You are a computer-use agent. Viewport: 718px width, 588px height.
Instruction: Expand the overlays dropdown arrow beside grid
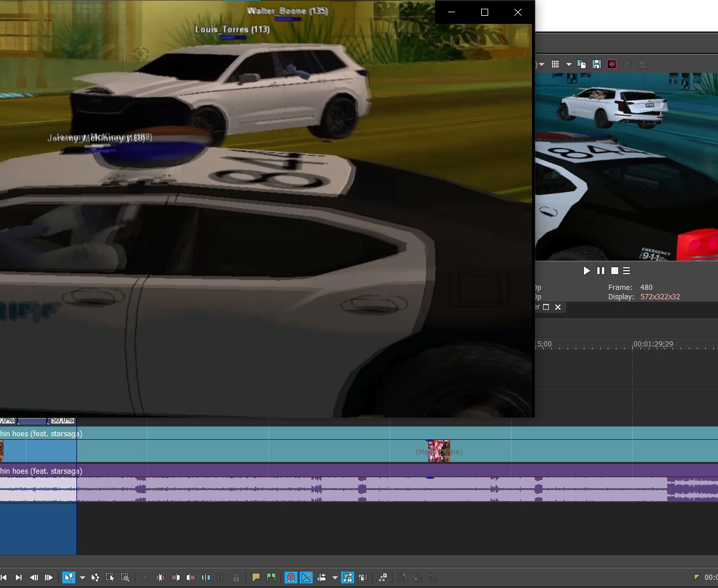(x=569, y=64)
